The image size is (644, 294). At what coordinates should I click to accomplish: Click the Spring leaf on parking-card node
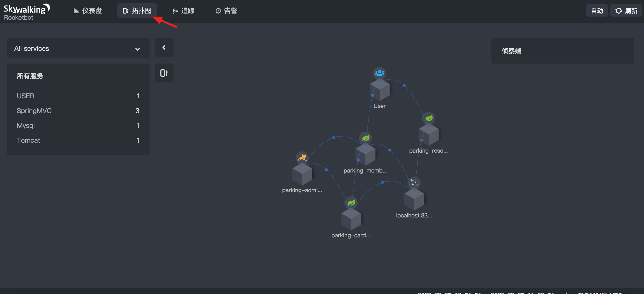[x=351, y=203]
